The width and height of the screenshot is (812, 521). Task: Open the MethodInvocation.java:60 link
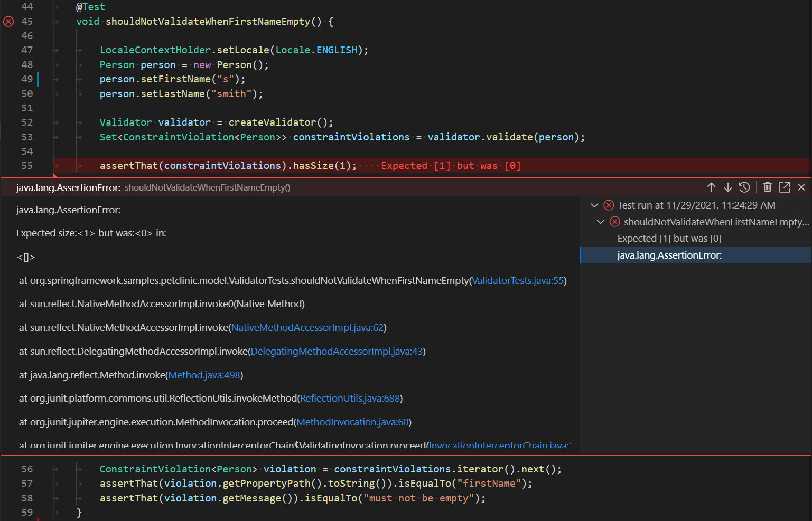pos(352,422)
